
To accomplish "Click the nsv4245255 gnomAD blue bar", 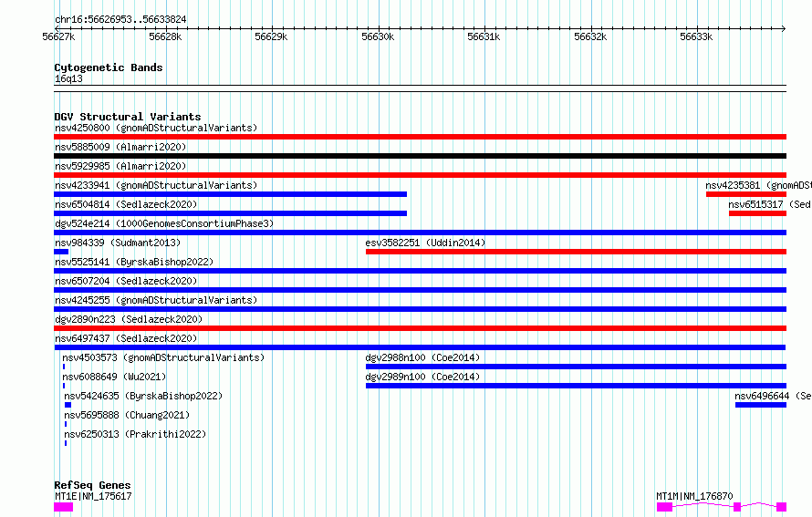I will pyautogui.click(x=420, y=309).
